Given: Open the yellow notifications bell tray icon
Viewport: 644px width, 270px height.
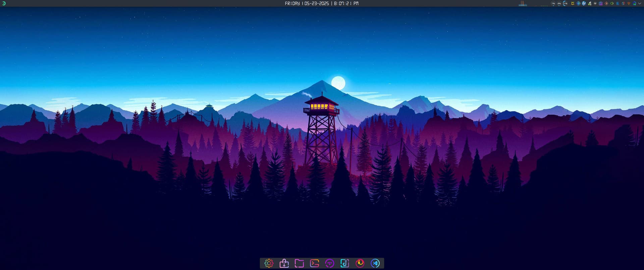Looking at the screenshot, I should pyautogui.click(x=573, y=3).
